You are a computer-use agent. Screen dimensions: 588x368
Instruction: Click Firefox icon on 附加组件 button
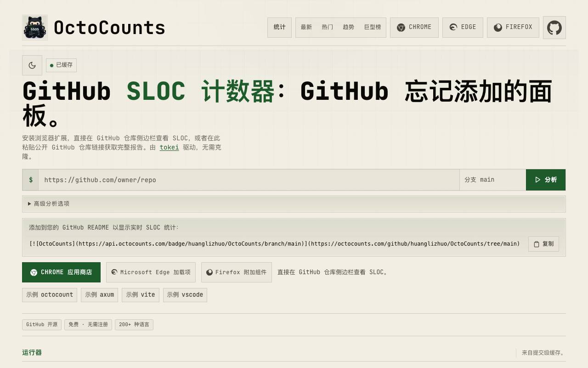[209, 272]
